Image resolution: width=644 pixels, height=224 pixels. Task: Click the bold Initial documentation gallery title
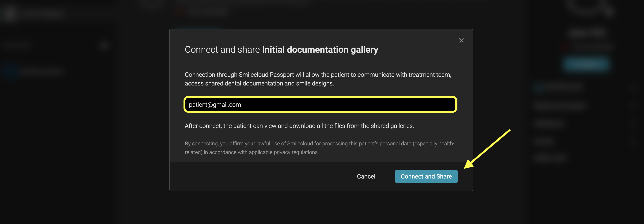(320, 50)
